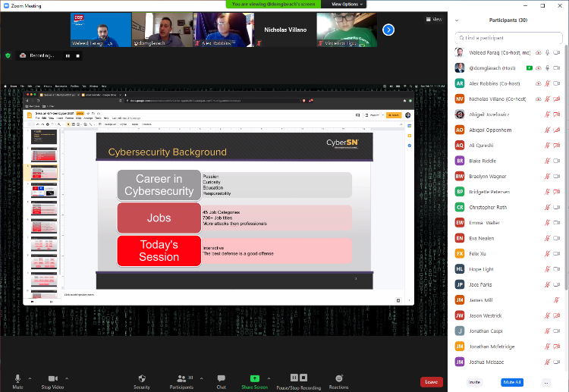Expand audio options arrow beside Mute
Image resolution: width=569 pixels, height=392 pixels.
(30, 378)
